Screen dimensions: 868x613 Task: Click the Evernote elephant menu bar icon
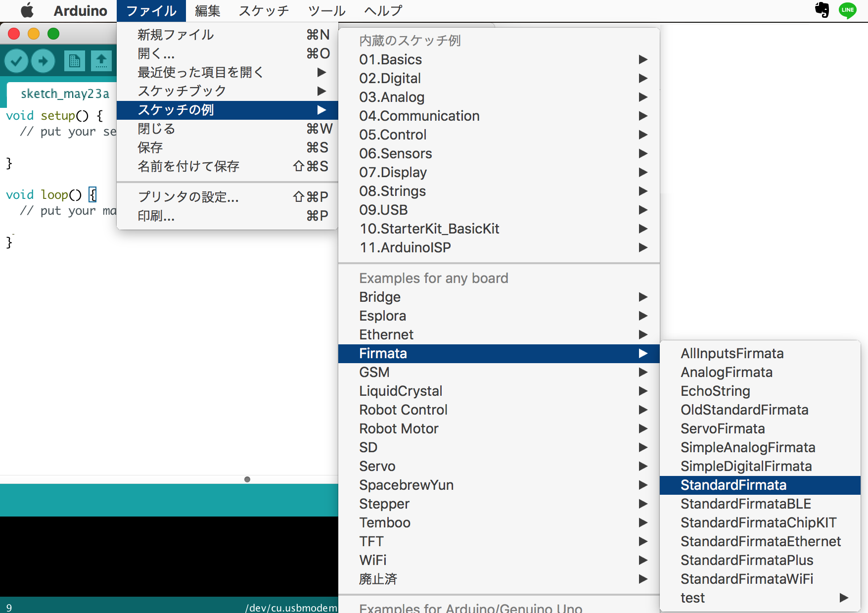click(822, 10)
